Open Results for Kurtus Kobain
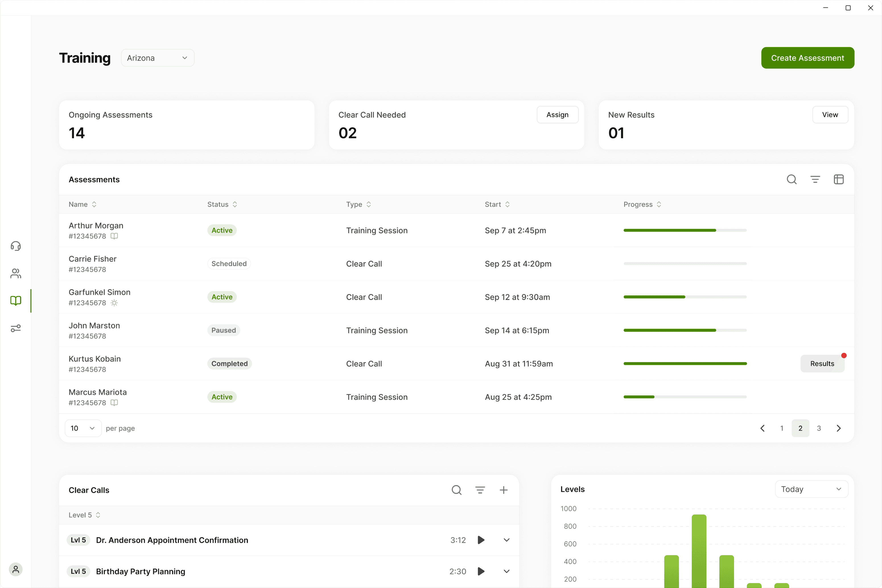The height and width of the screenshot is (588, 882). [822, 364]
